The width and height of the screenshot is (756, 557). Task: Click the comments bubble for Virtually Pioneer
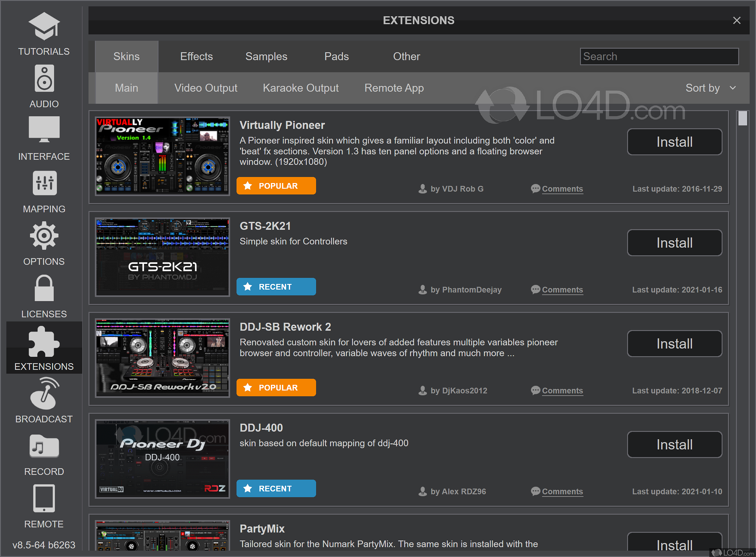coord(562,189)
